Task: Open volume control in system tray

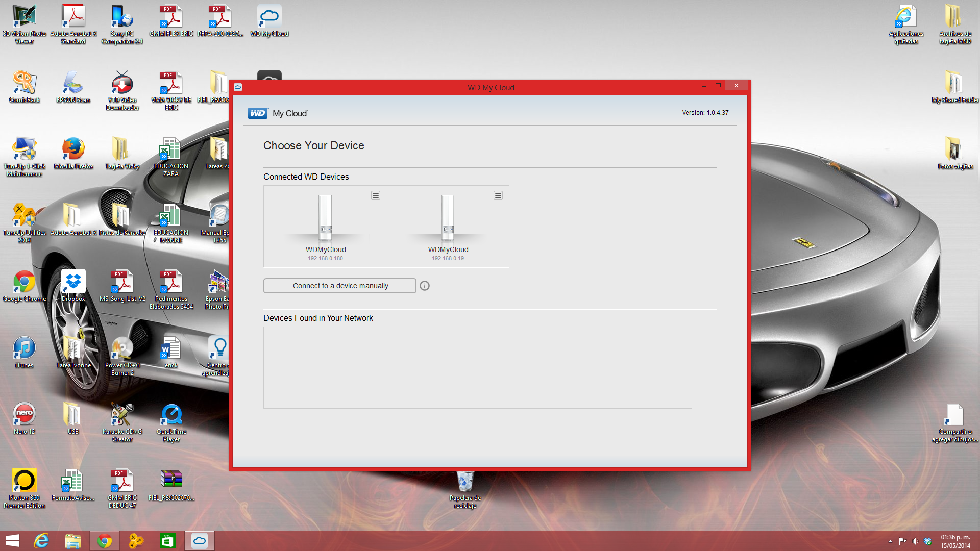Action: (x=915, y=541)
